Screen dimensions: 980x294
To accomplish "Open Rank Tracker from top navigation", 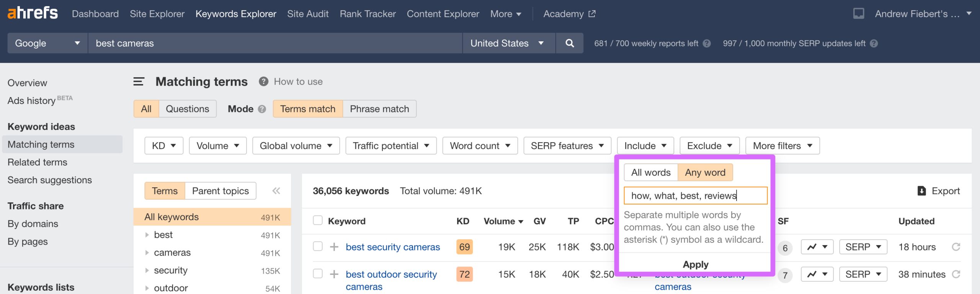I will pyautogui.click(x=367, y=14).
